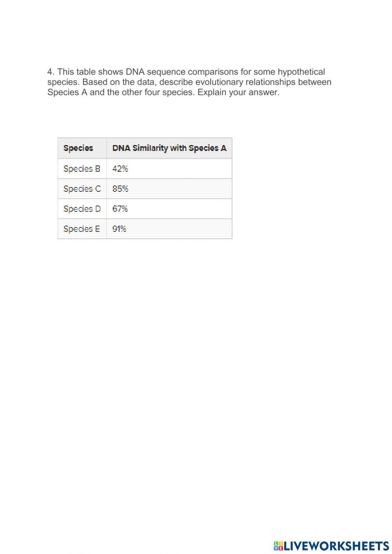Select the Species D cell

pos(82,209)
